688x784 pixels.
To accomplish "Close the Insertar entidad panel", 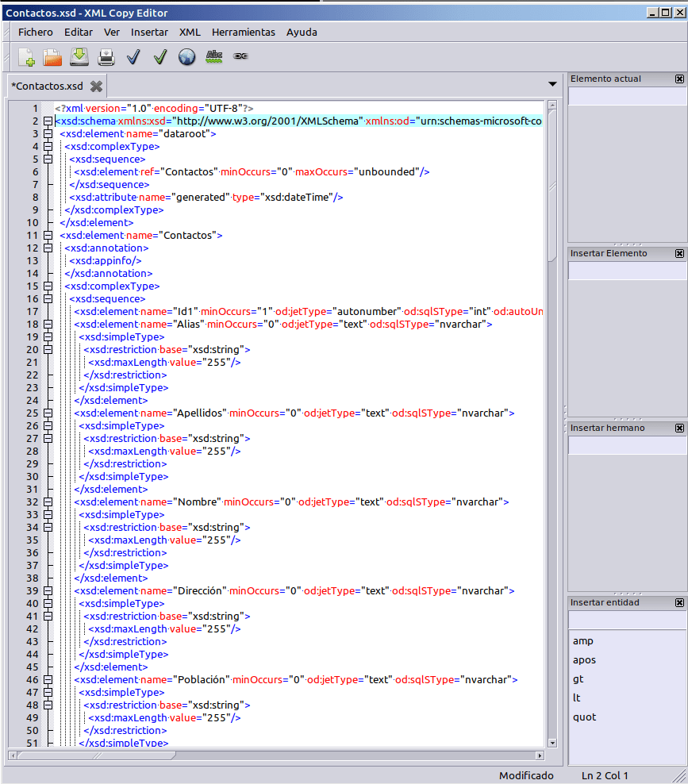I will pyautogui.click(x=679, y=603).
